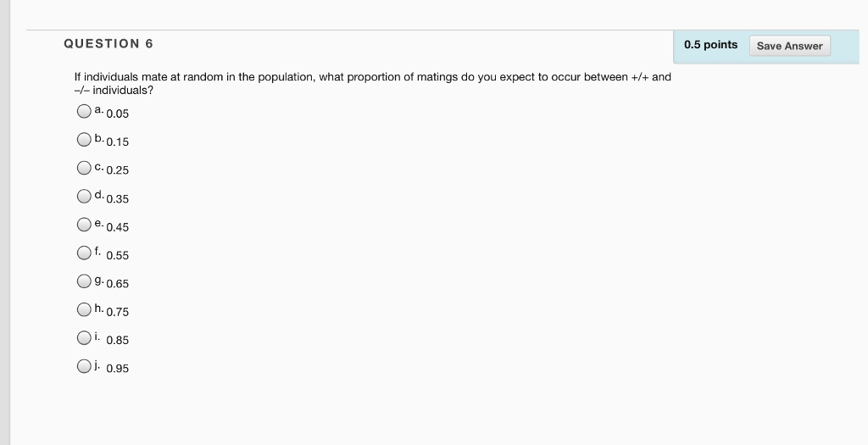Image resolution: width=868 pixels, height=445 pixels.
Task: Click the 0.5 points label
Action: (711, 45)
